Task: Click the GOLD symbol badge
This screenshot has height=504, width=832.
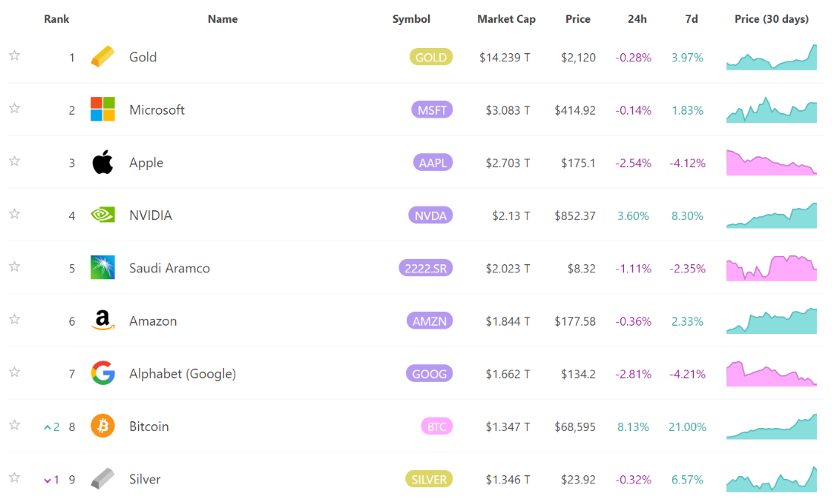Action: coord(431,57)
